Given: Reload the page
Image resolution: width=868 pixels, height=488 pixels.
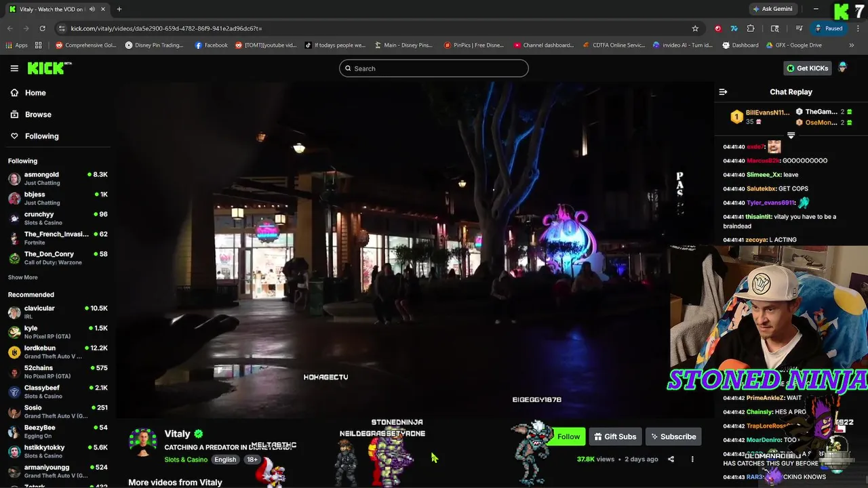Looking at the screenshot, I should coord(42,28).
